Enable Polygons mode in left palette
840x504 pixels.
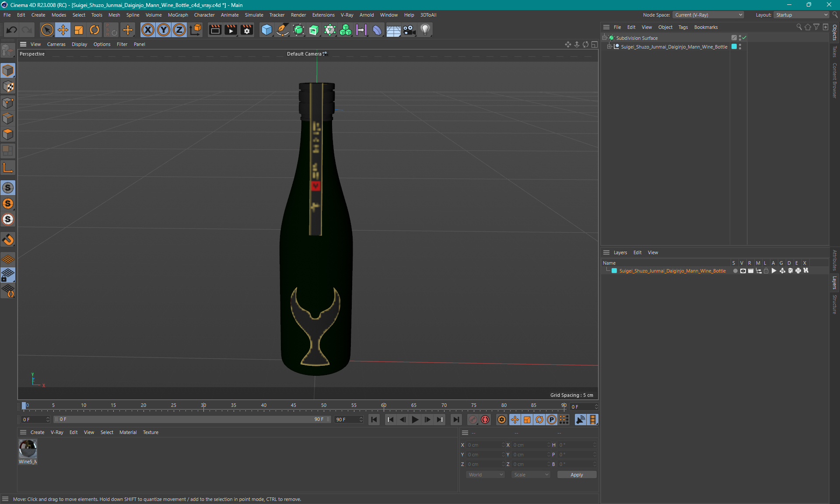8,134
